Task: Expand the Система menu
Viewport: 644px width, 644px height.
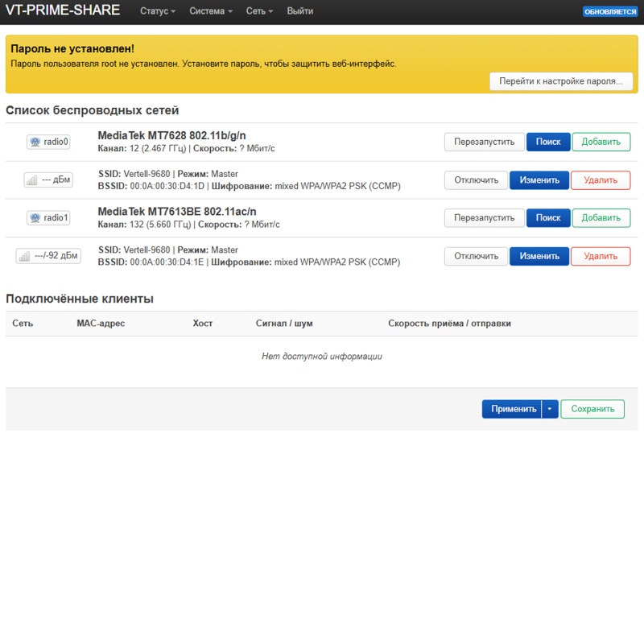Action: point(211,11)
